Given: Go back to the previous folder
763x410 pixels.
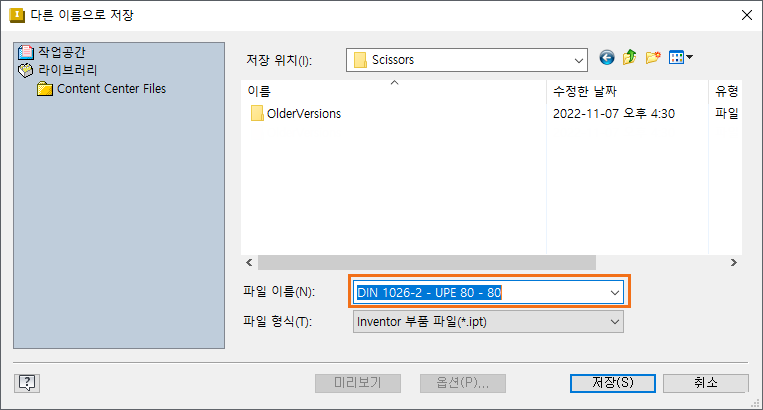Looking at the screenshot, I should 606,58.
